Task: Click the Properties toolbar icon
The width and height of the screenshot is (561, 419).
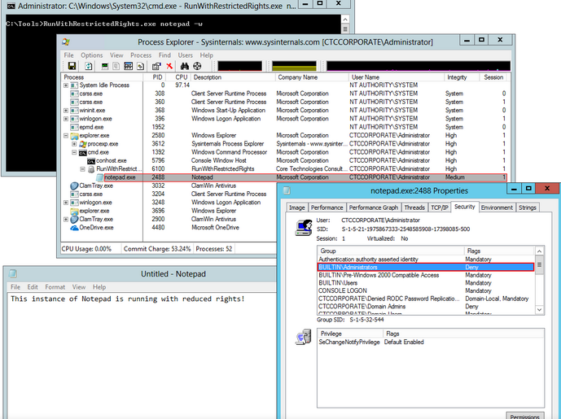Action: [156, 66]
